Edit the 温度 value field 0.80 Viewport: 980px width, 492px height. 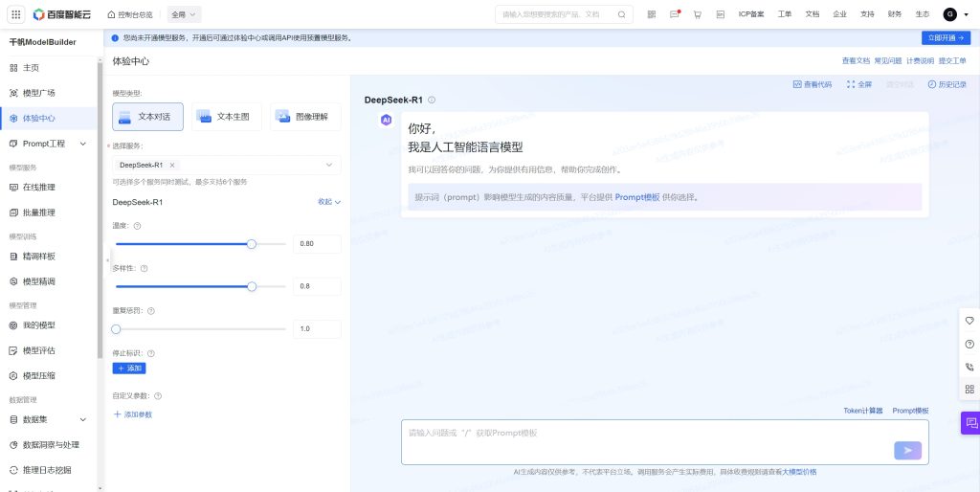pos(317,244)
